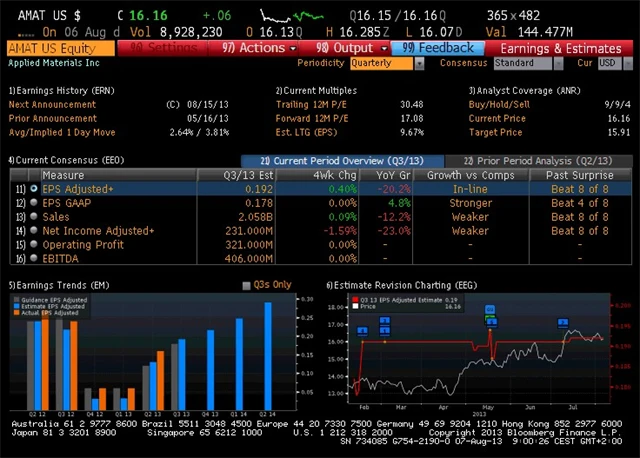Click the May earnings marker on revision chart
Screen dimensions: 640x458
coord(490,311)
